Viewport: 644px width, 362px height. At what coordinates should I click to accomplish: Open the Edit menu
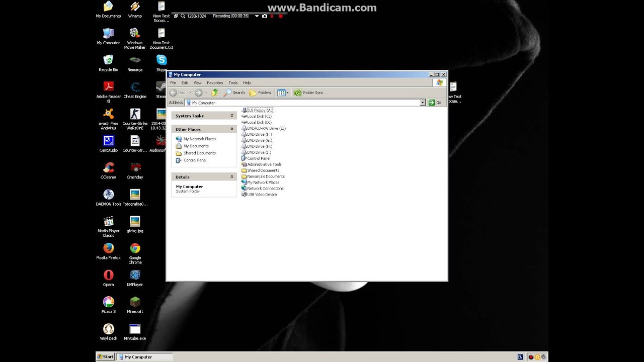tap(185, 83)
